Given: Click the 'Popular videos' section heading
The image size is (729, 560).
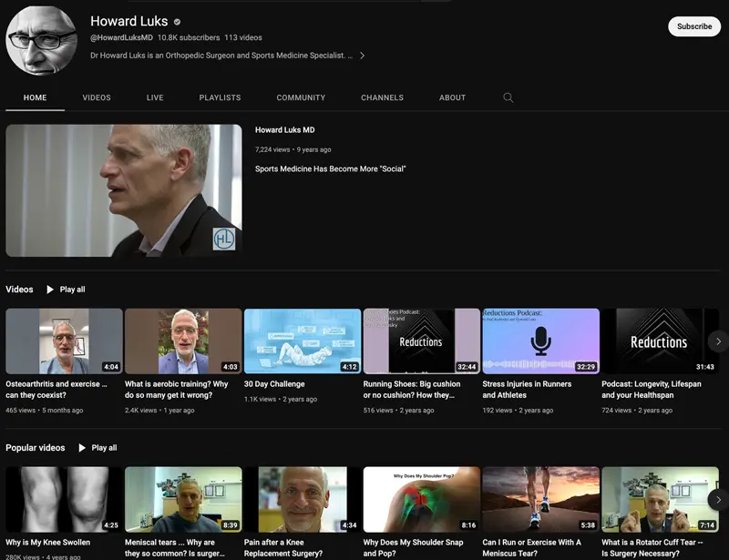Looking at the screenshot, I should (36, 448).
